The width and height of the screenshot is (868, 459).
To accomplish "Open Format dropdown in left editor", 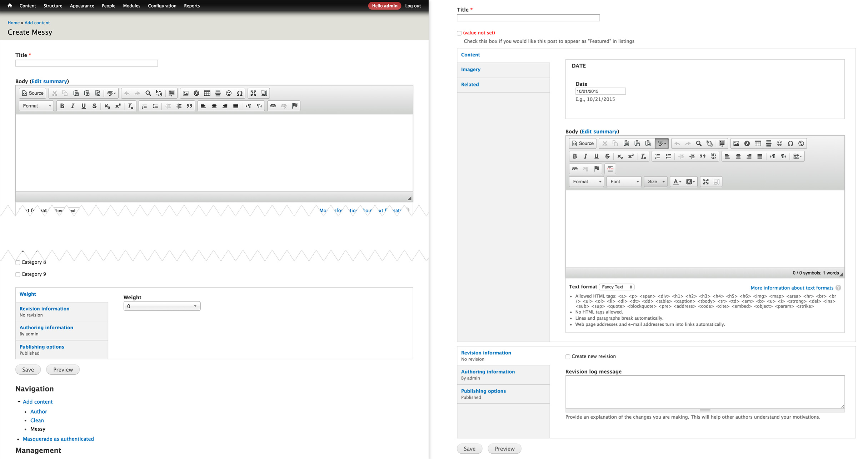I will pos(37,106).
